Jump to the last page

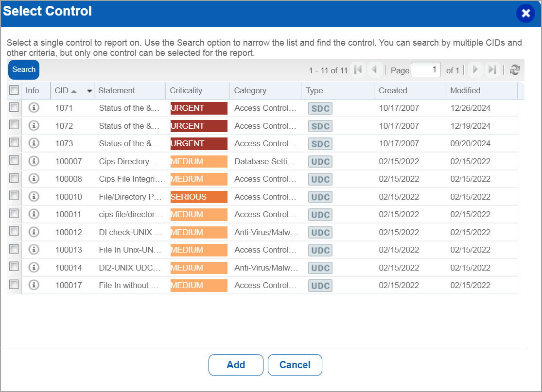click(492, 69)
